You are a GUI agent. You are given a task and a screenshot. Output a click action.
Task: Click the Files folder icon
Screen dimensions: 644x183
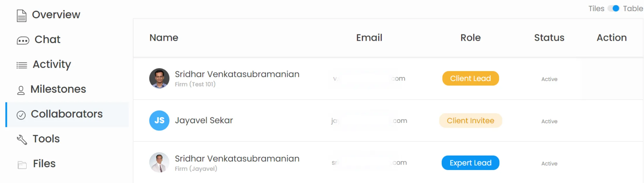pos(22,165)
